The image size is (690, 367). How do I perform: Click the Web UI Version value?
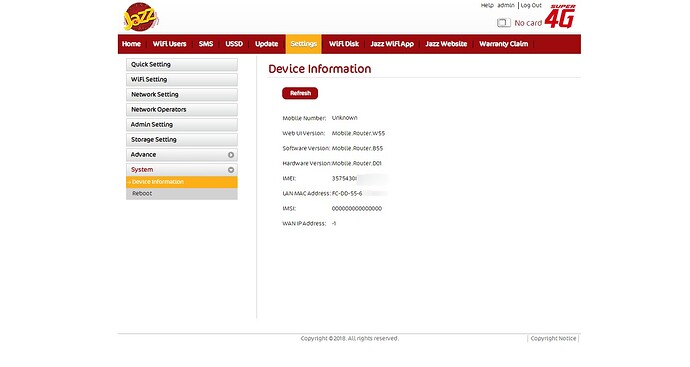coord(358,133)
